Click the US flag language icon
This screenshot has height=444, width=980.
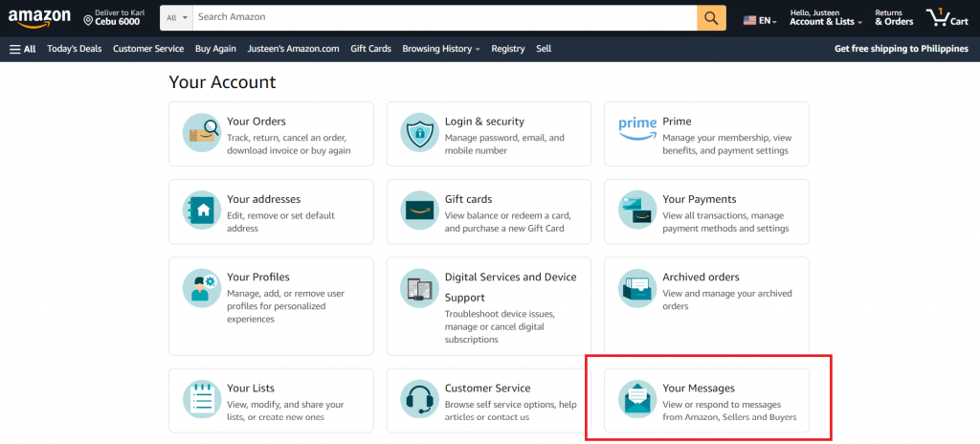click(x=749, y=21)
